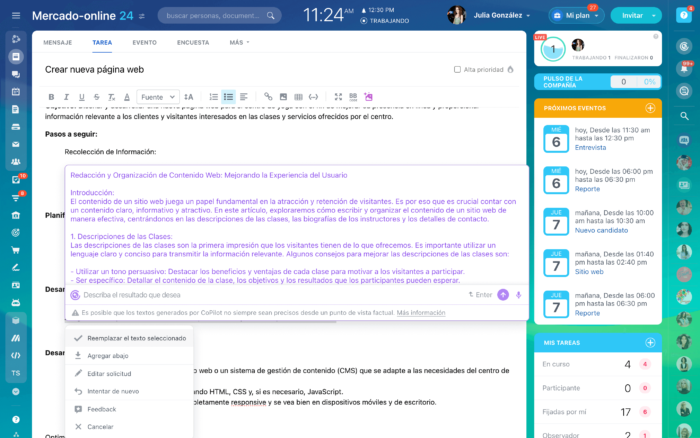Expand the MÁS dropdown tab

click(239, 42)
